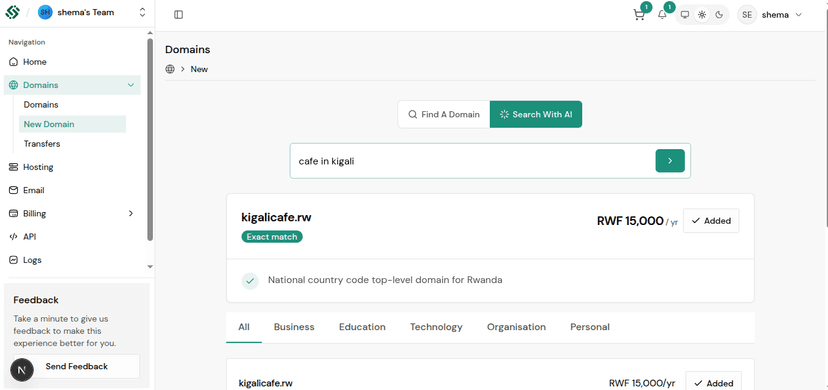The width and height of the screenshot is (828, 390).
Task: Open the shema's Team avatar
Action: (x=45, y=13)
